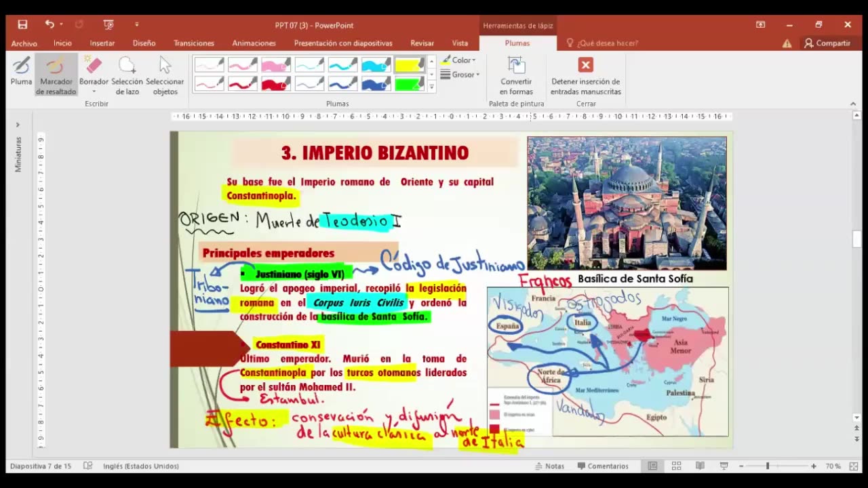Collapse the ribbon with the chevron
This screenshot has height=488, width=868.
[853, 104]
